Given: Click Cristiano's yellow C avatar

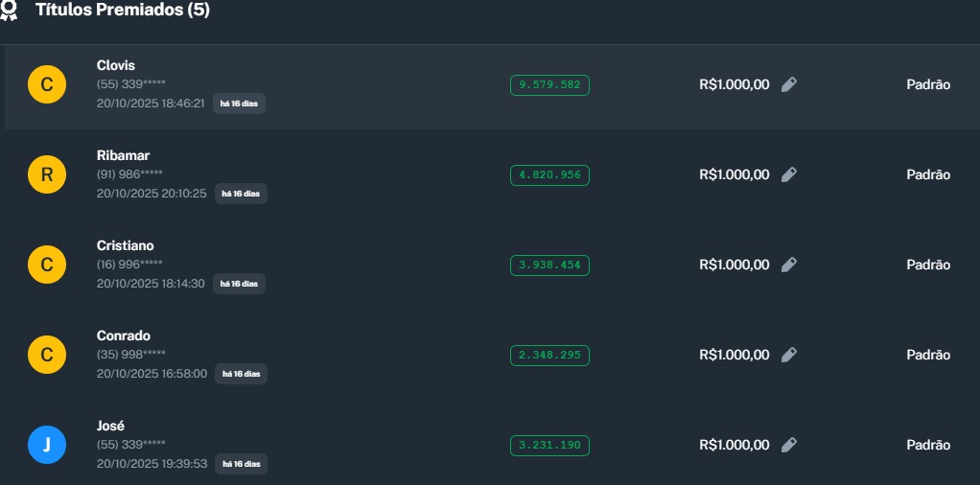Looking at the screenshot, I should point(47,266).
